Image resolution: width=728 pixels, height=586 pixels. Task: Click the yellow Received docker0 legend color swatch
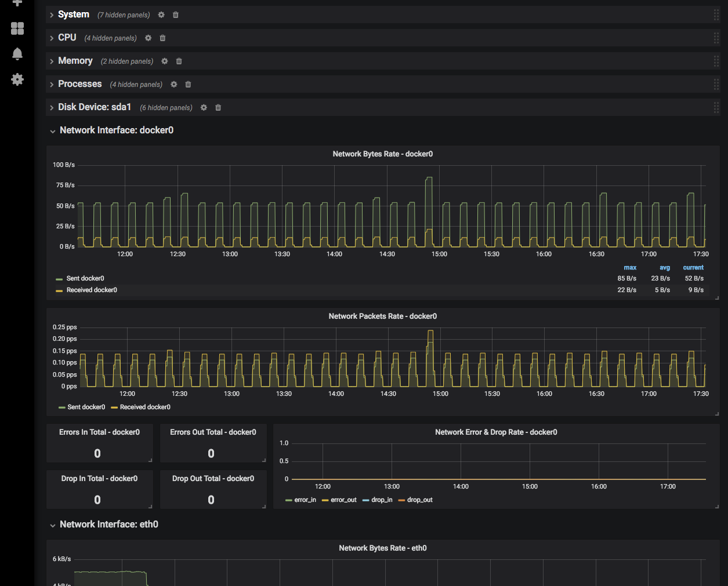pyautogui.click(x=59, y=290)
